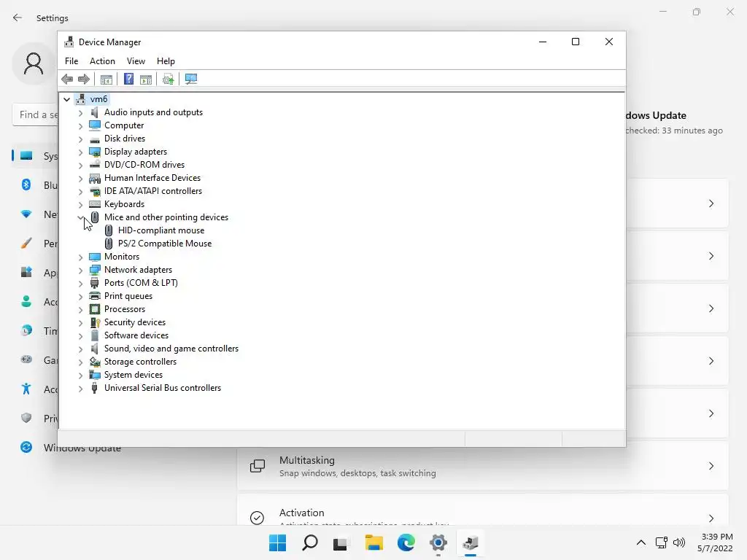Viewport: 747px width, 560px height.
Task: Expand the Monitors category
Action: (80, 257)
